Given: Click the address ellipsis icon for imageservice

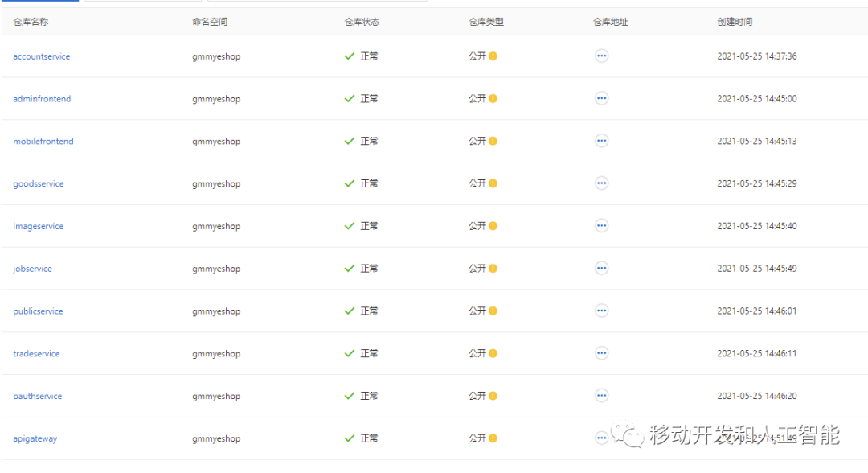Looking at the screenshot, I should tap(601, 226).
